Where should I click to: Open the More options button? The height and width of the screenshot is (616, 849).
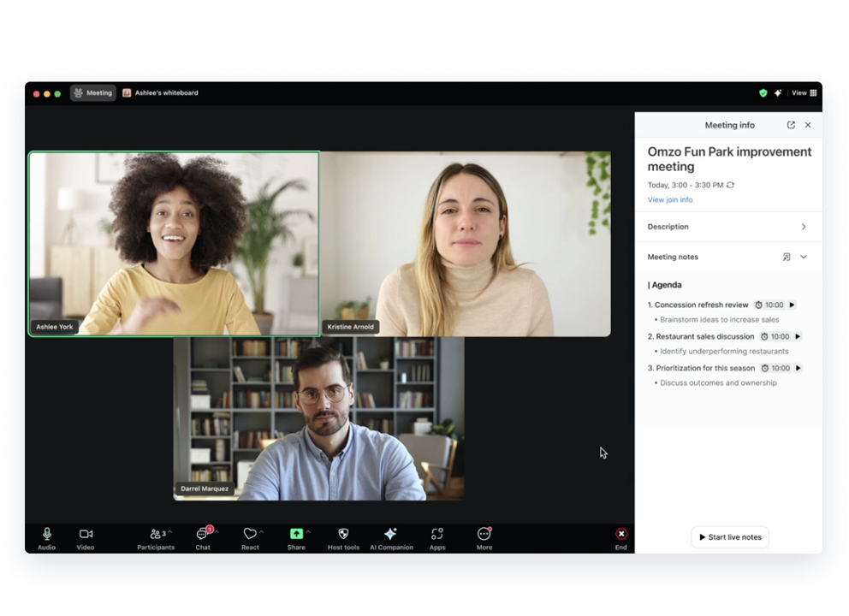pyautogui.click(x=484, y=539)
